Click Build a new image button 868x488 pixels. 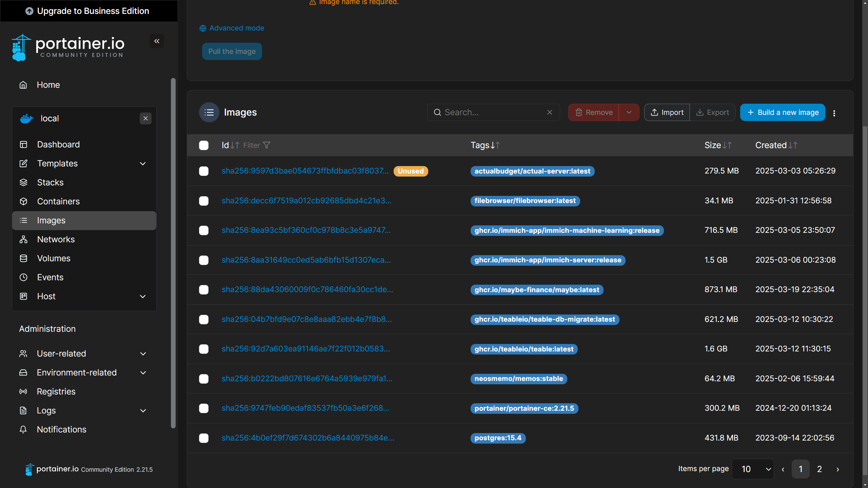[x=783, y=112]
